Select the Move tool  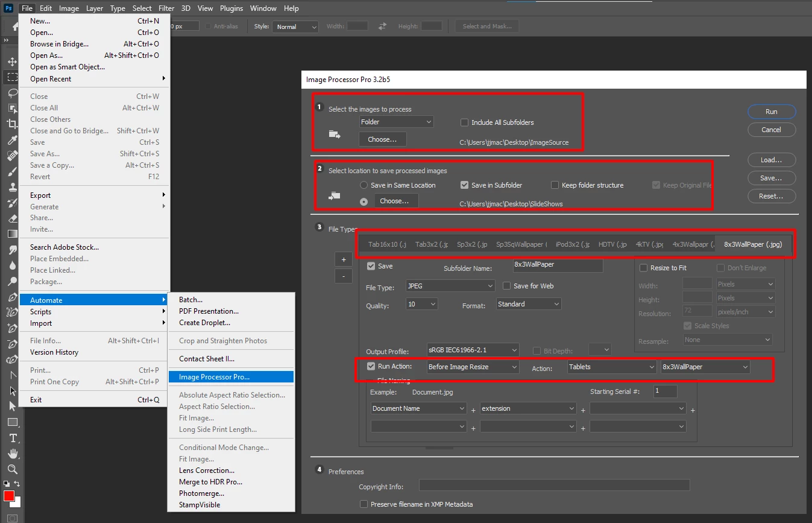click(12, 62)
